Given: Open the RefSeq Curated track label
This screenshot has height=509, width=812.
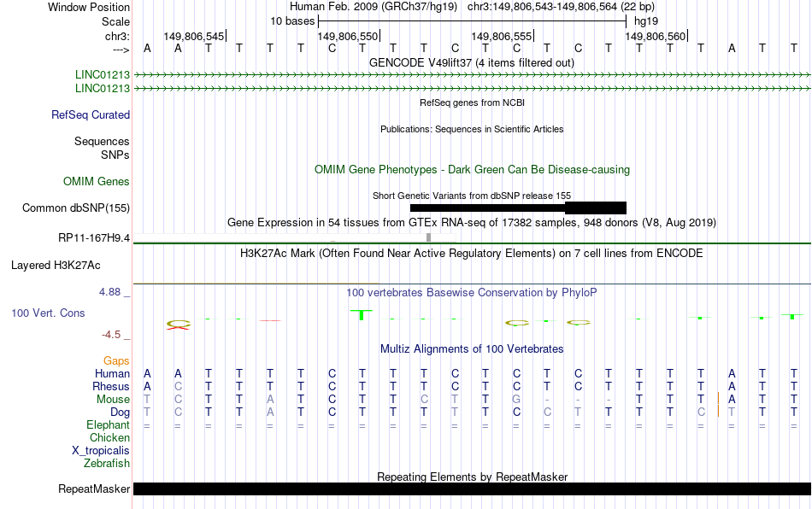Looking at the screenshot, I should pyautogui.click(x=91, y=114).
